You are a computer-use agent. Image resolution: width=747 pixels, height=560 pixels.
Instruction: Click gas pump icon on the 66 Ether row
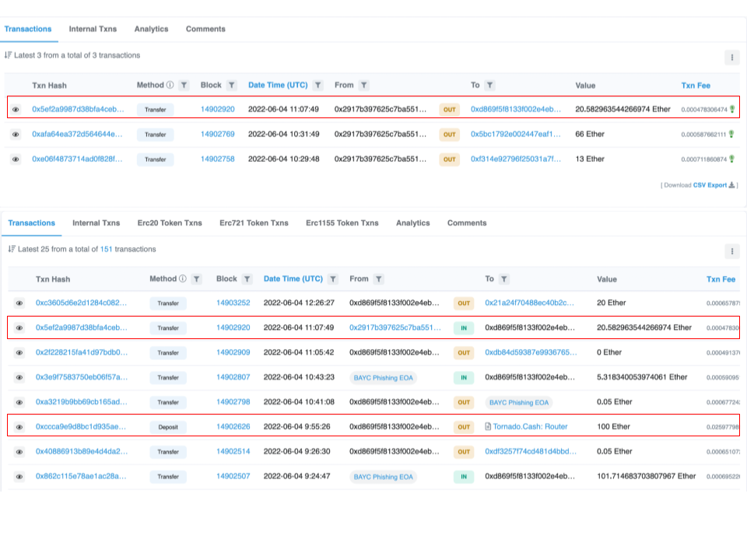click(x=731, y=134)
